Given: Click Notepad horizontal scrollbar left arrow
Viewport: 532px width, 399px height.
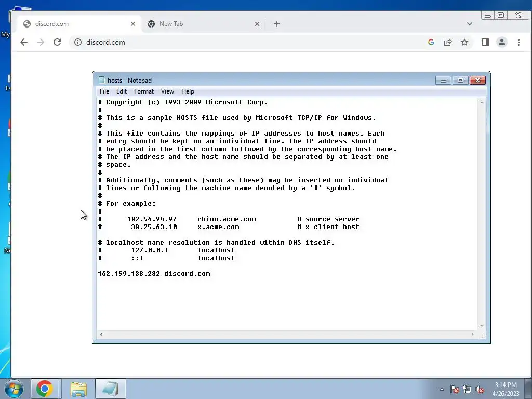Looking at the screenshot, I should (101, 334).
